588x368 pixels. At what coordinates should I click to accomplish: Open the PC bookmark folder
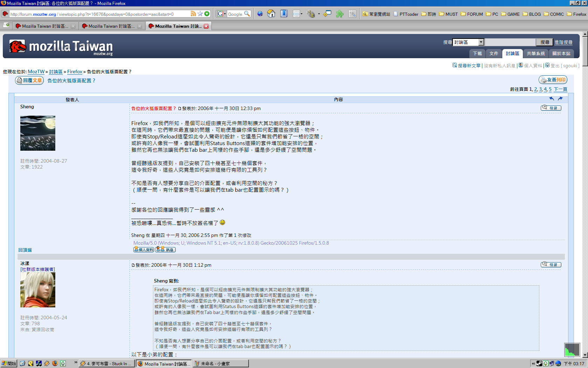(492, 14)
